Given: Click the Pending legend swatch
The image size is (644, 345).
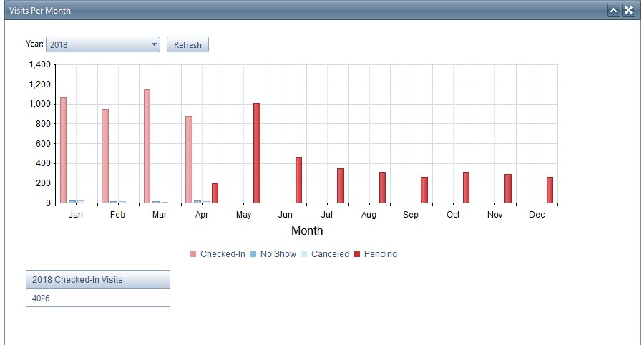Looking at the screenshot, I should coord(357,254).
